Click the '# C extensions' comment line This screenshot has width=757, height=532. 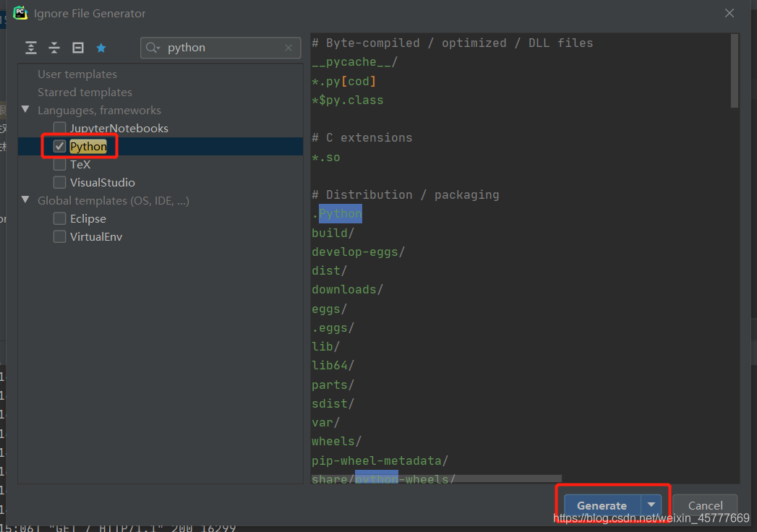point(362,137)
